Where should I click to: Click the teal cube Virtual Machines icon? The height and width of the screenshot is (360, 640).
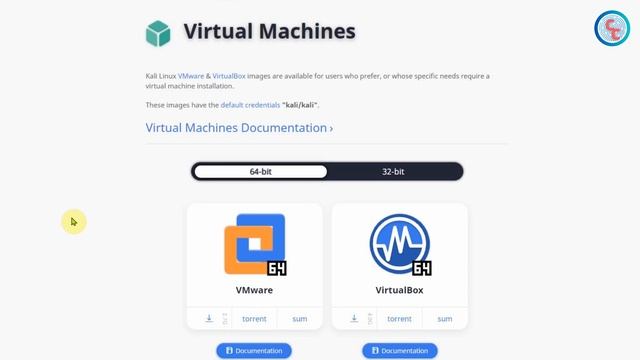pyautogui.click(x=158, y=33)
